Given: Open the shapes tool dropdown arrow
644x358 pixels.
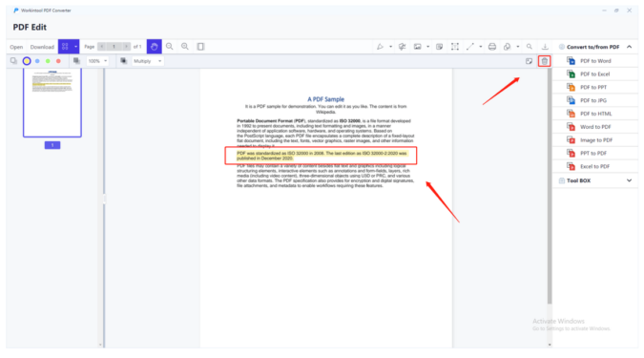Looking at the screenshot, I should tap(518, 47).
